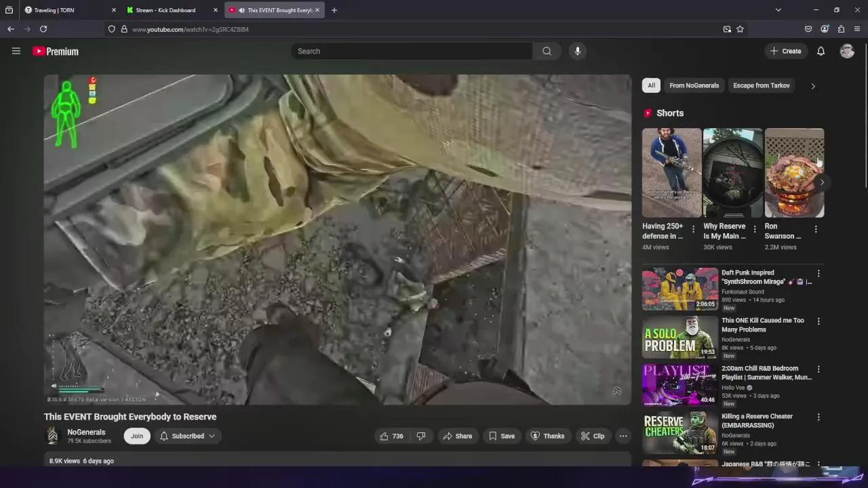The width and height of the screenshot is (868, 488).
Task: Dislike the video with thumbs down
Action: pos(421,436)
